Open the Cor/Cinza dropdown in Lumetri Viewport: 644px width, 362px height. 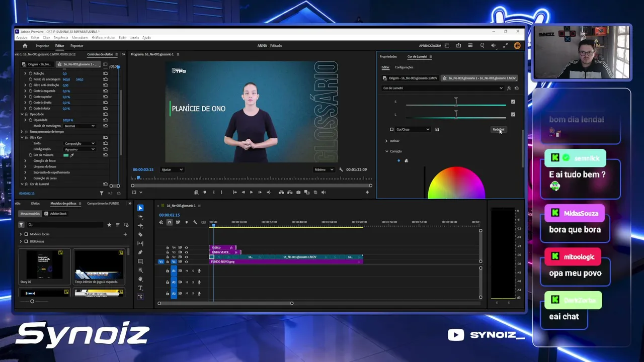tap(413, 129)
